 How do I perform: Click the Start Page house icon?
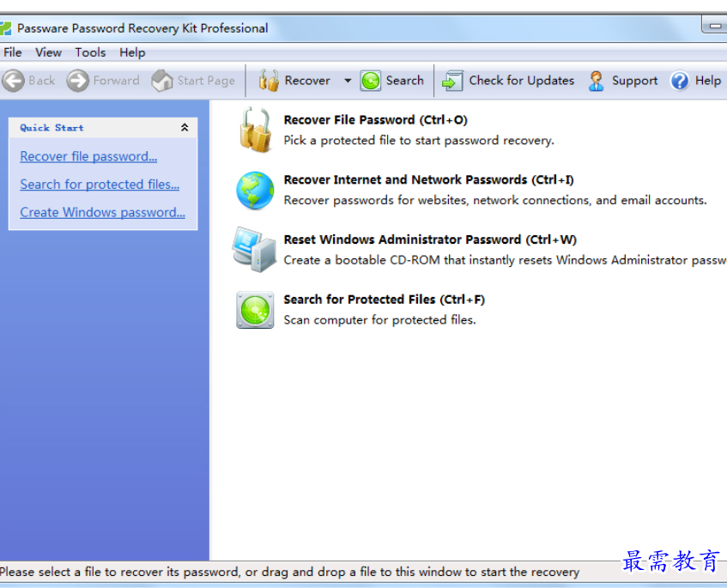(x=162, y=81)
